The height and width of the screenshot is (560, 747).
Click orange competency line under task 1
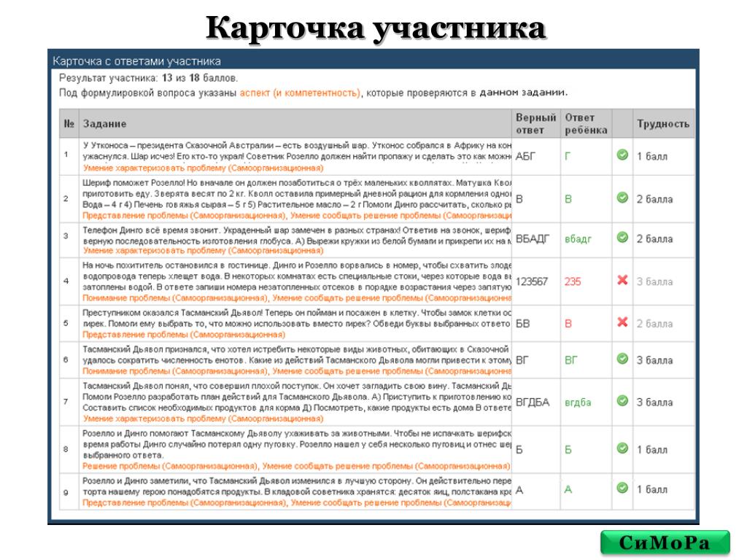[x=203, y=168]
